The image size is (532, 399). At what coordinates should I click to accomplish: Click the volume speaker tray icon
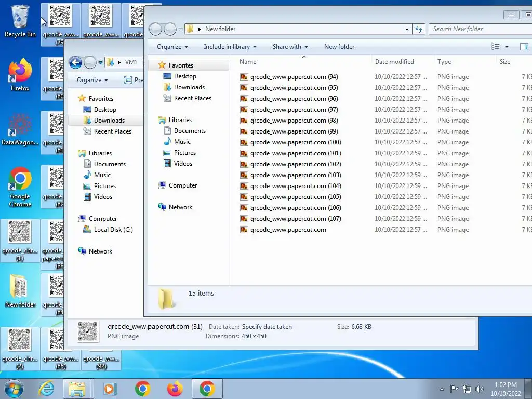479,389
